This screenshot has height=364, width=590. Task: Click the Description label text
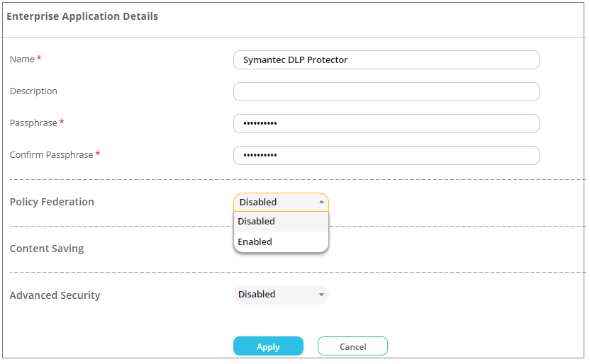[x=33, y=91]
